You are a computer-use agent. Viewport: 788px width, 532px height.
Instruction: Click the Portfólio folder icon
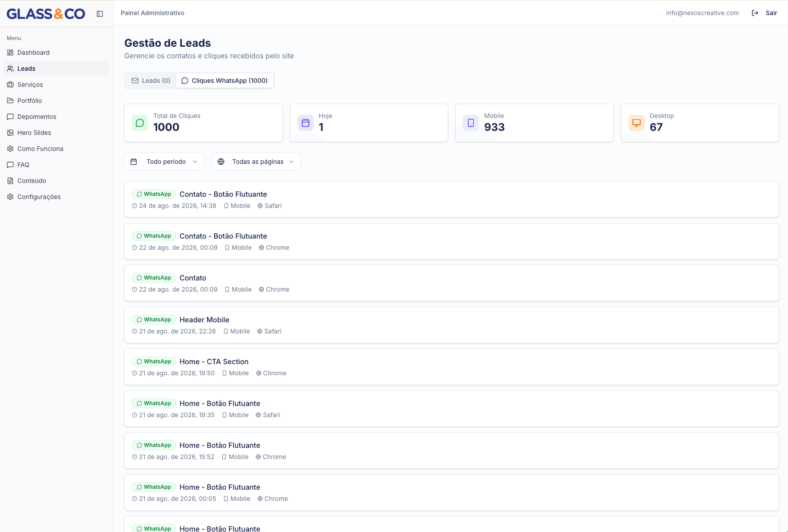click(10, 101)
